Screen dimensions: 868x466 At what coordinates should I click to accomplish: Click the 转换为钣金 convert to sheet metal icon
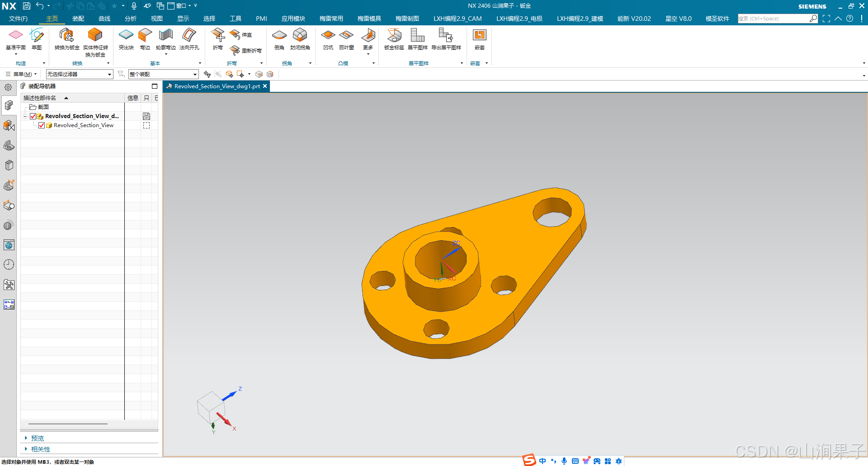66,39
